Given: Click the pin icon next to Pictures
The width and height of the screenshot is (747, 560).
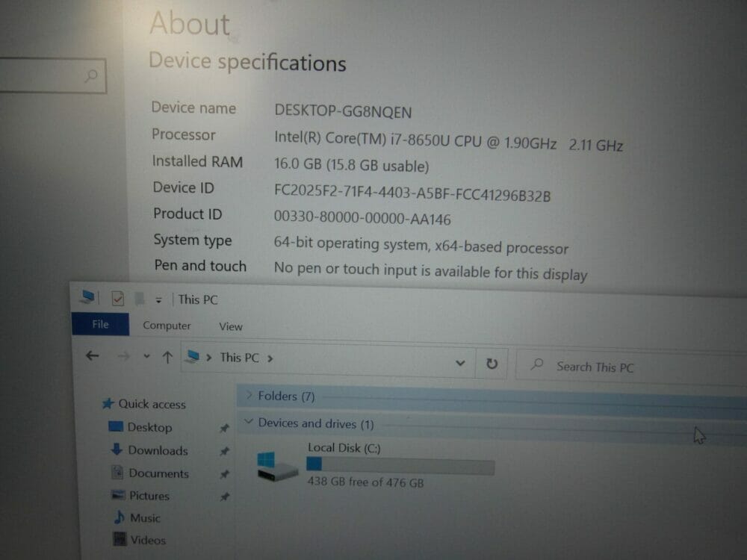Looking at the screenshot, I should click(x=224, y=497).
